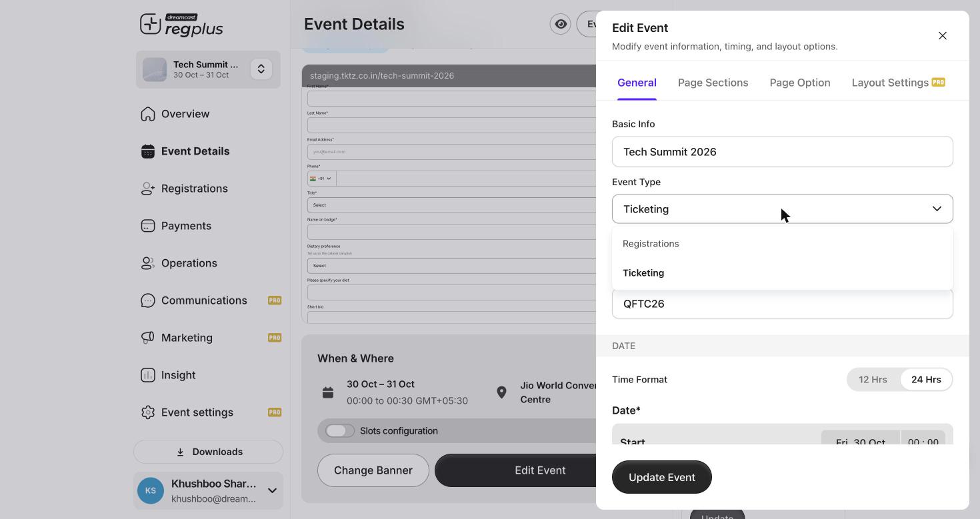Click the Registrations person icon
The image size is (980, 519).
coord(148,189)
